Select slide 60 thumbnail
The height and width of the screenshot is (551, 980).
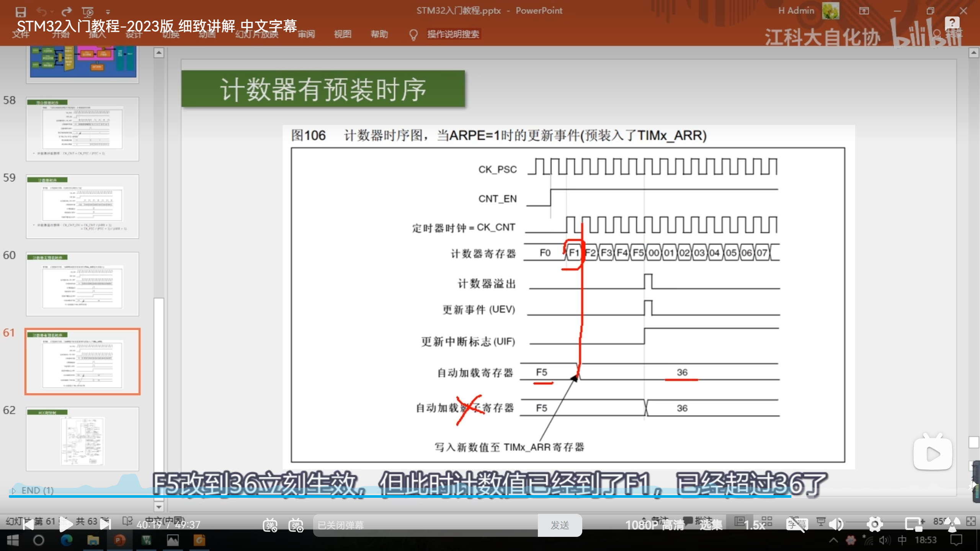(x=82, y=284)
